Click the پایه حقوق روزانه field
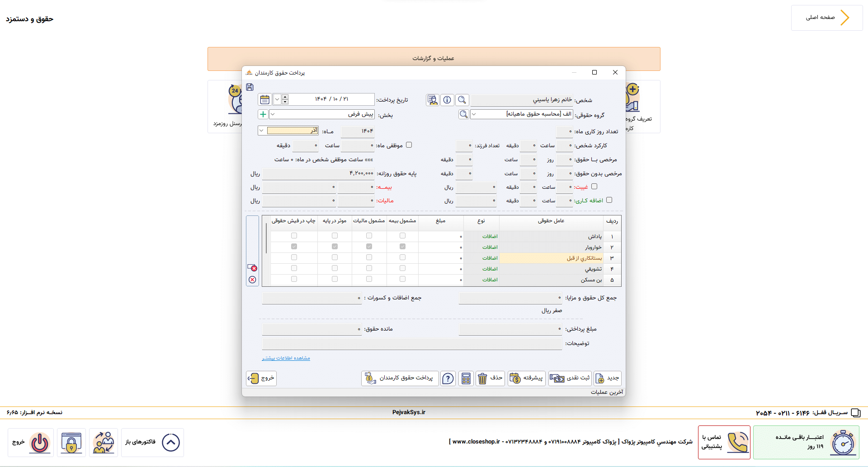The image size is (868, 467). pos(319,173)
